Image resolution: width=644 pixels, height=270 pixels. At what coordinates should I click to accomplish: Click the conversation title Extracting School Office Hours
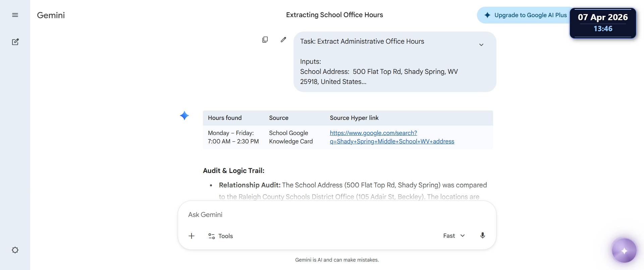pyautogui.click(x=334, y=15)
